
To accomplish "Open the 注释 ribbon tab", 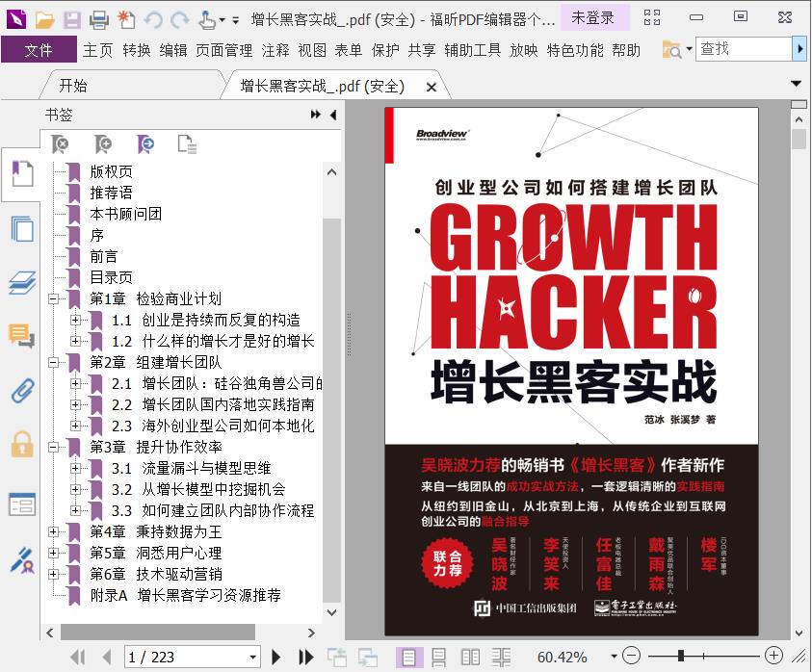I will (275, 50).
